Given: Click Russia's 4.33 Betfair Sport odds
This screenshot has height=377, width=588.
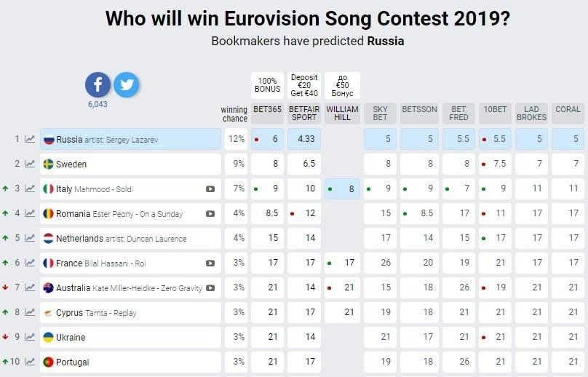Looking at the screenshot, I should point(304,139).
